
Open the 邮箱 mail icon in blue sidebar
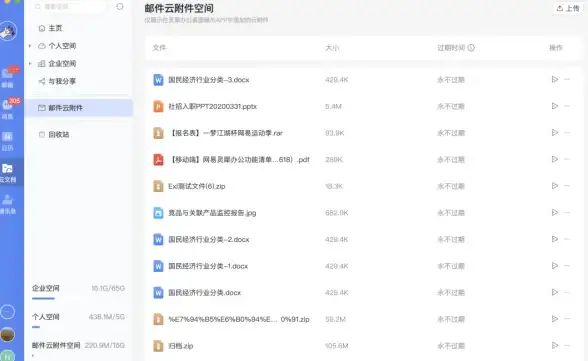(7, 74)
